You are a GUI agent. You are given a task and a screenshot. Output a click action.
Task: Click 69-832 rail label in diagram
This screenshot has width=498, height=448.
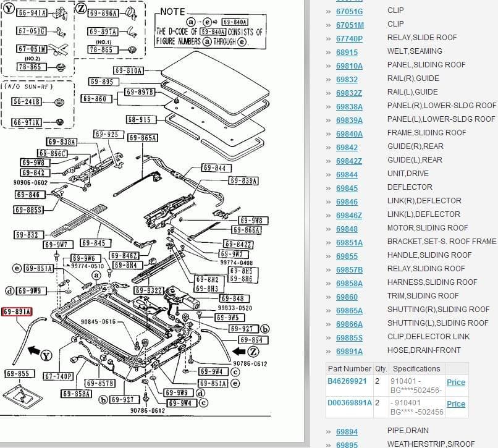pyautogui.click(x=29, y=235)
